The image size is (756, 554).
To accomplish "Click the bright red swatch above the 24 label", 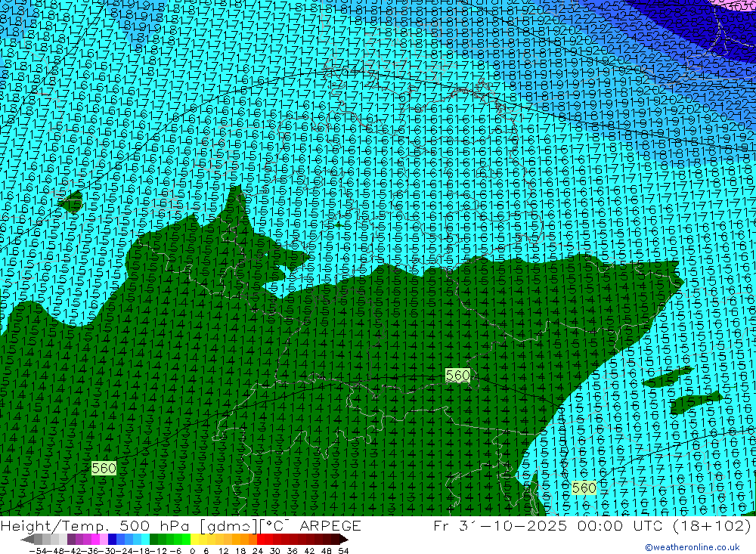I will pyautogui.click(x=261, y=539).
